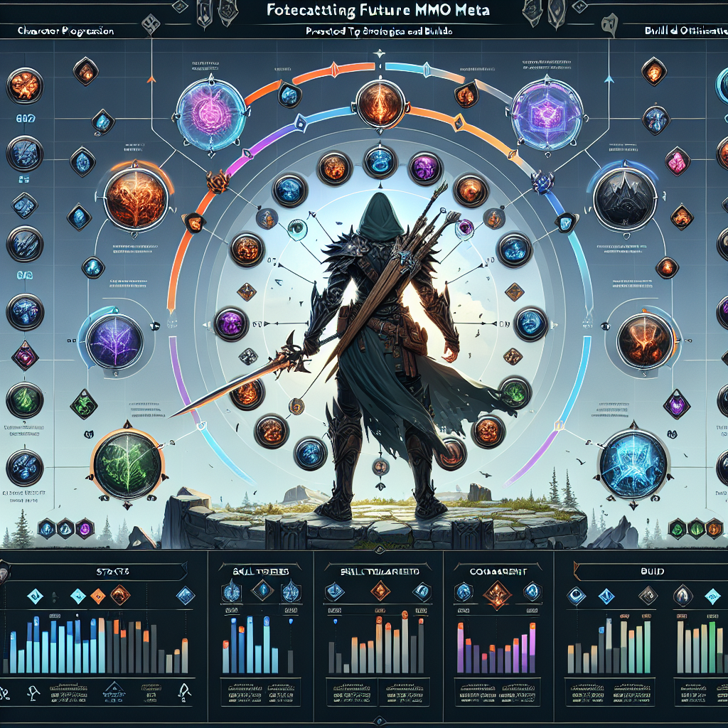Click the purple eye icon near the bow
The image size is (728, 728).
pyautogui.click(x=464, y=227)
